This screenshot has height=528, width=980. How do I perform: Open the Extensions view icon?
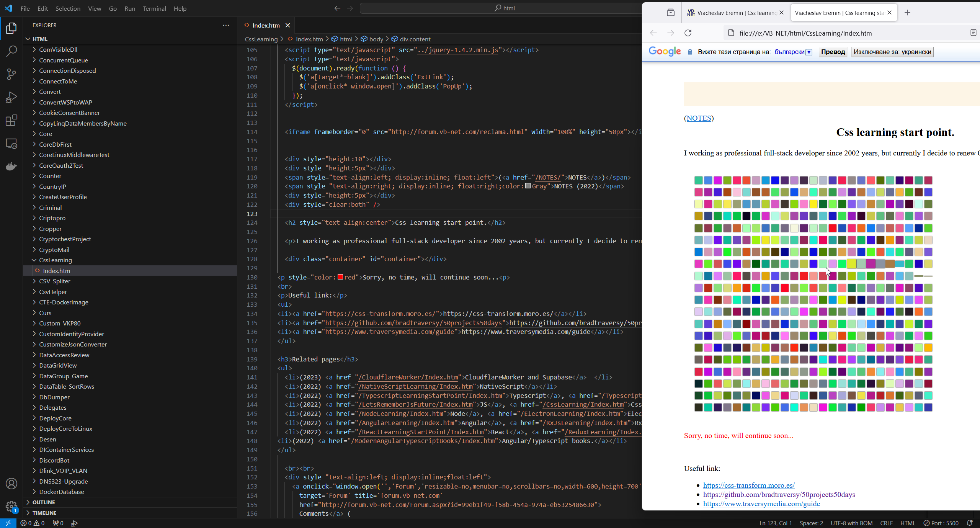(x=11, y=121)
